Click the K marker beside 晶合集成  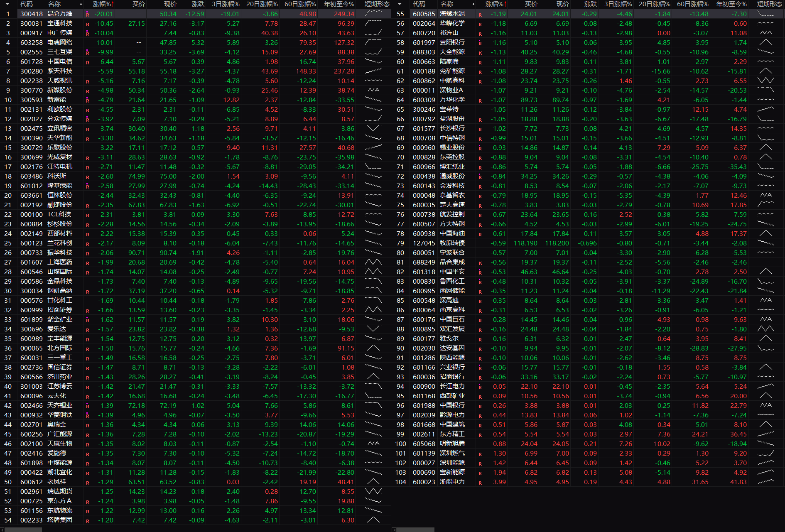[x=480, y=263]
